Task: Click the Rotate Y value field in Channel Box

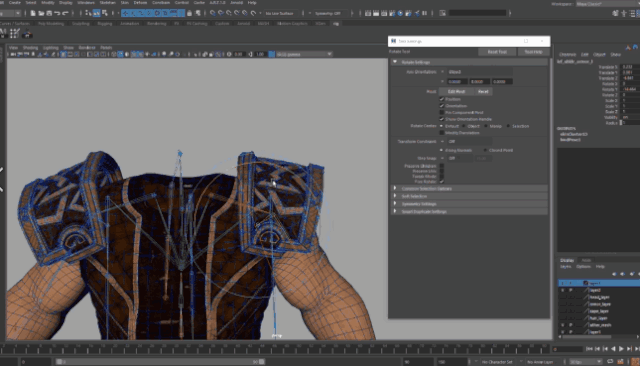Action: click(630, 89)
